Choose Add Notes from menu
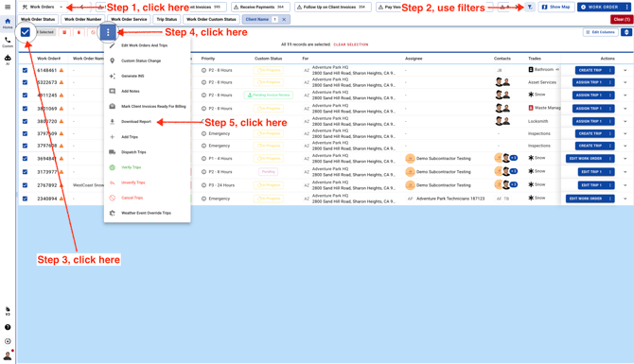The width and height of the screenshot is (634, 364). (148, 92)
